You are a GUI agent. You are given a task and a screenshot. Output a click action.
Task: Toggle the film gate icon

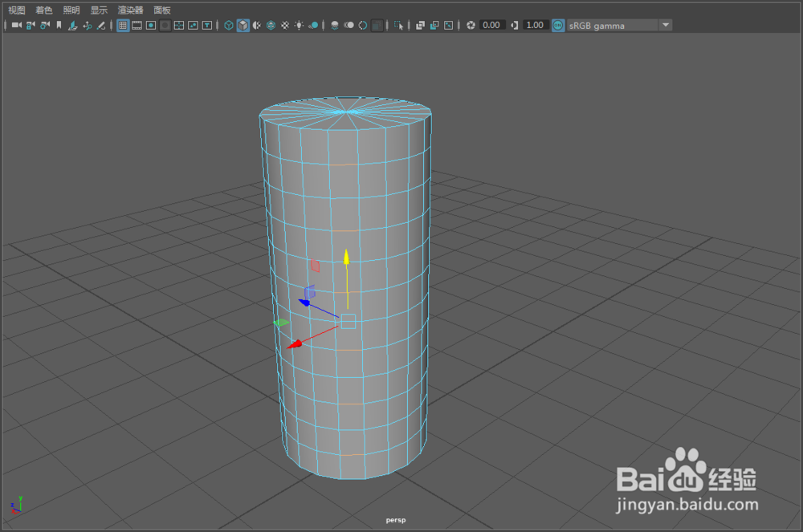point(137,25)
